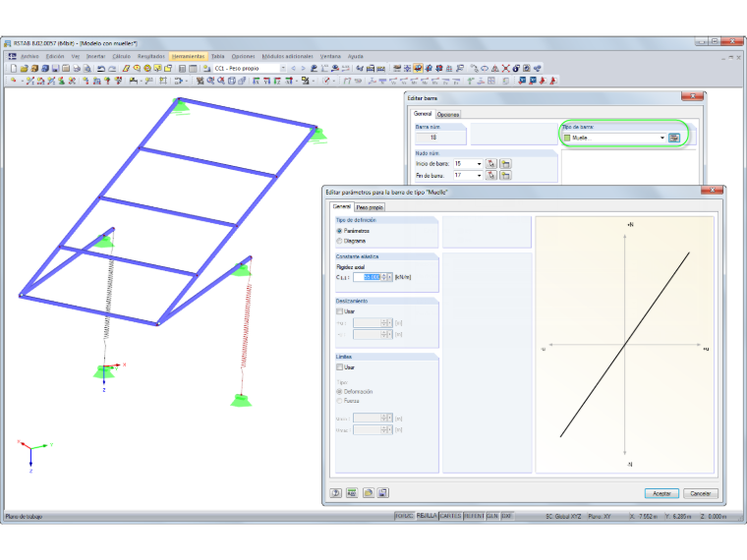Image resolution: width=747 pixels, height=560 pixels.
Task: Click the RSTAB application icon in title bar
Action: click(x=8, y=43)
